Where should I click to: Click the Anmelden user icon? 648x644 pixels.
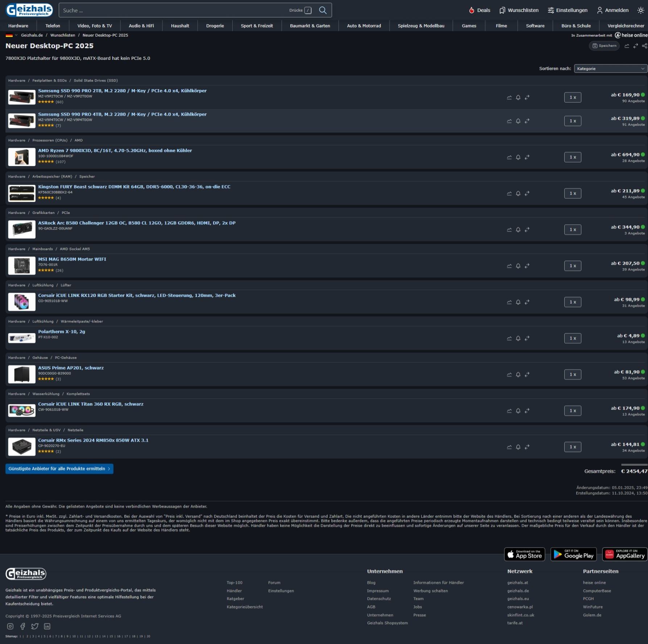point(599,10)
